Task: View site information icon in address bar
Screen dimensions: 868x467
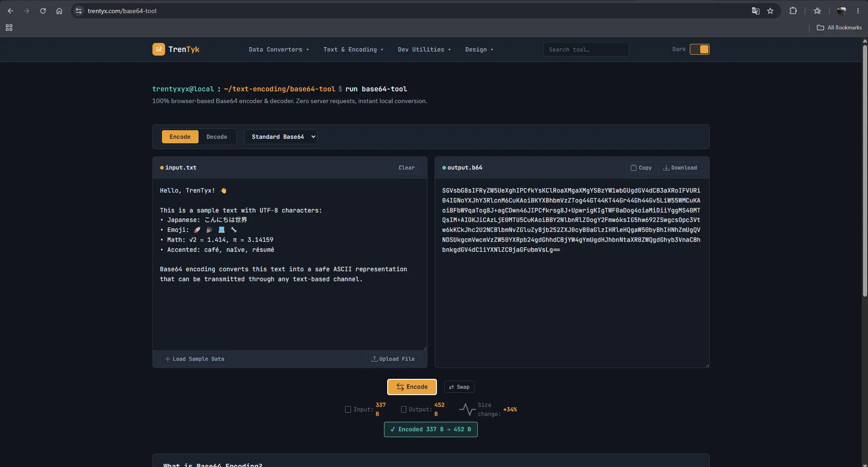Action: coord(79,11)
